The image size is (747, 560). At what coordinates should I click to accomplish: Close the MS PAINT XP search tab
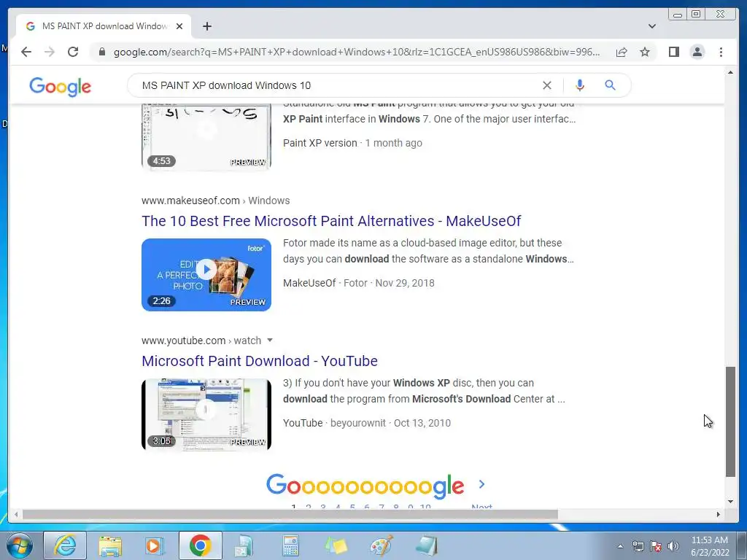pyautogui.click(x=179, y=26)
